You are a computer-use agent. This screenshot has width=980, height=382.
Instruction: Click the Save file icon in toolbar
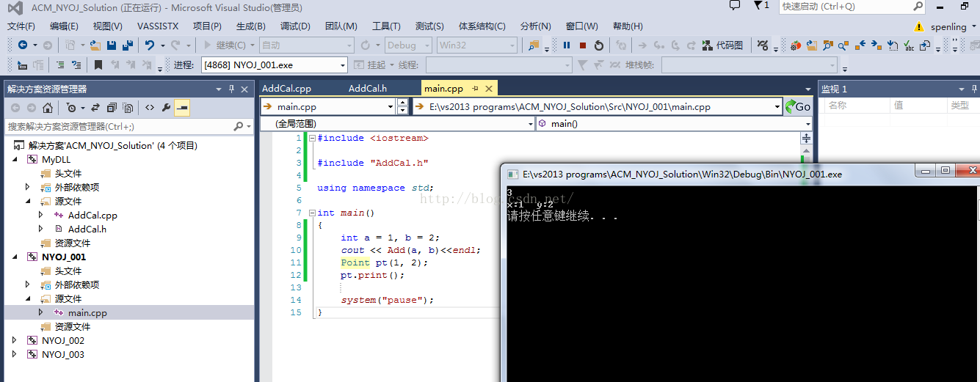pyautogui.click(x=112, y=45)
